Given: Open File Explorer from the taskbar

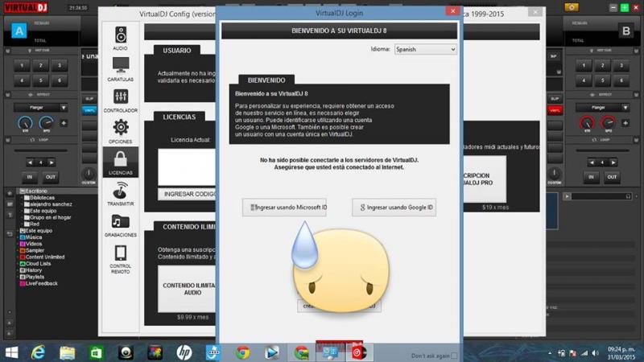Looking at the screenshot, I should 68,352.
